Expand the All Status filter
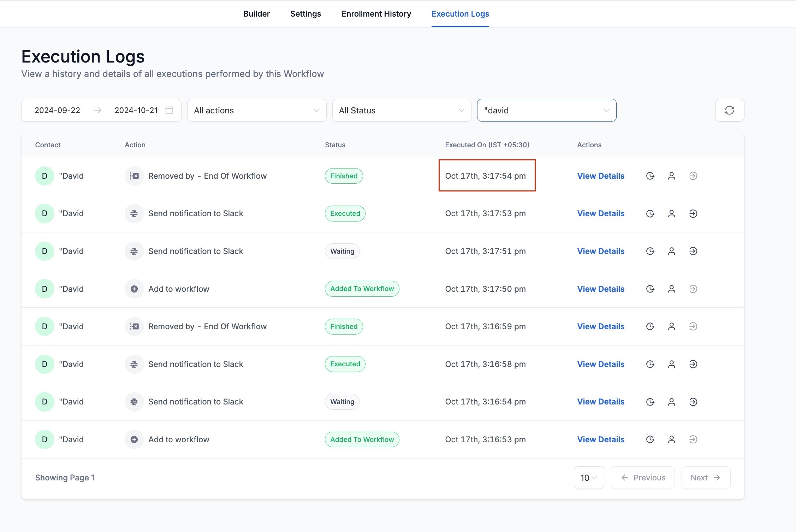The image size is (796, 532). (402, 110)
